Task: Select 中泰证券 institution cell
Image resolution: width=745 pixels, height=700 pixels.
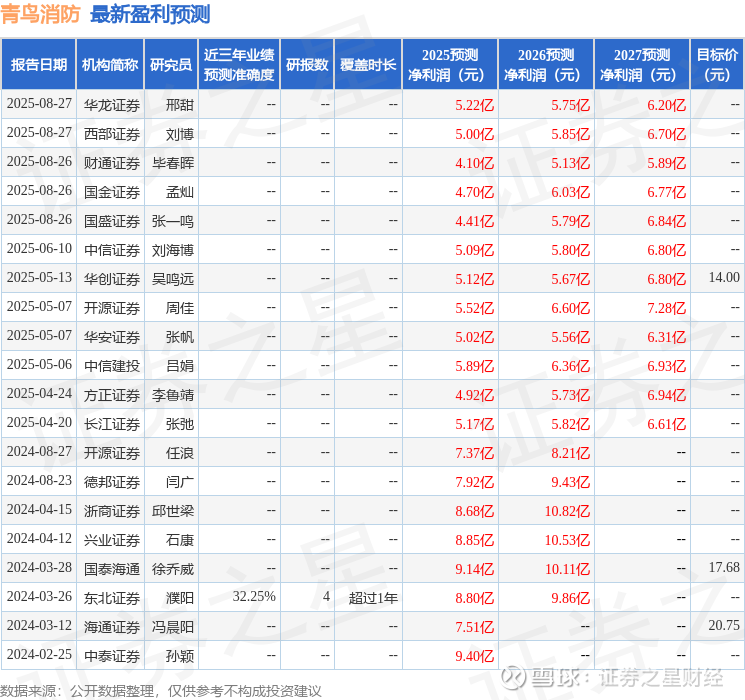Action: [112, 656]
